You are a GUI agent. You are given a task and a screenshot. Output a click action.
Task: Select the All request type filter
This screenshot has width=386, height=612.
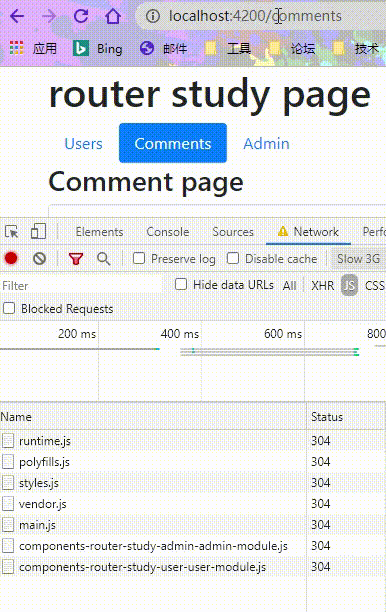pyautogui.click(x=290, y=286)
